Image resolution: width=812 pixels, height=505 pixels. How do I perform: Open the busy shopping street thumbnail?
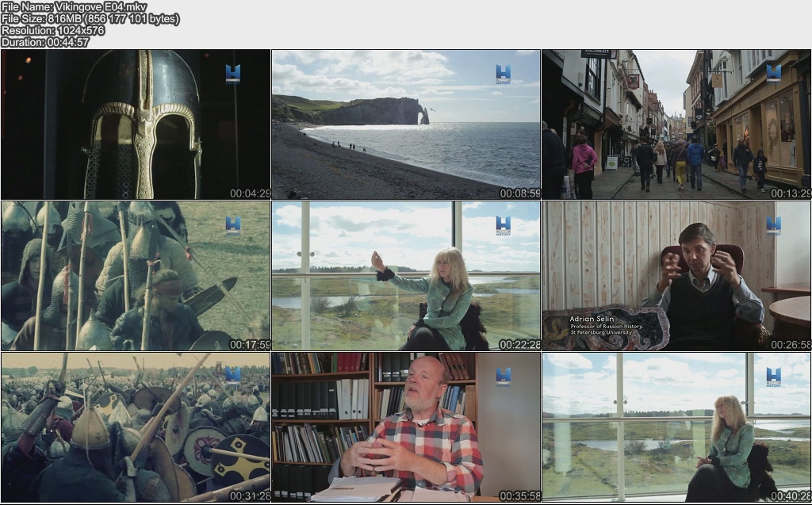pyautogui.click(x=676, y=123)
